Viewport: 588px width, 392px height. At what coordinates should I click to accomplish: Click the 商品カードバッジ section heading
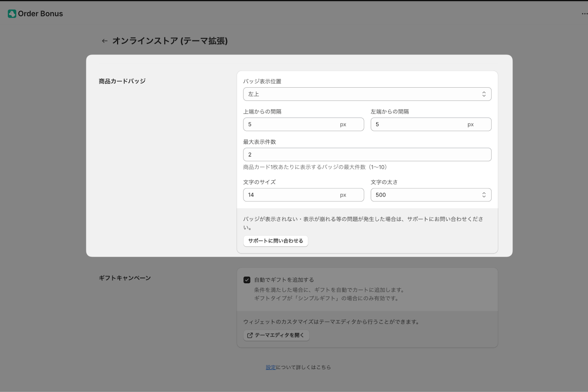[122, 81]
